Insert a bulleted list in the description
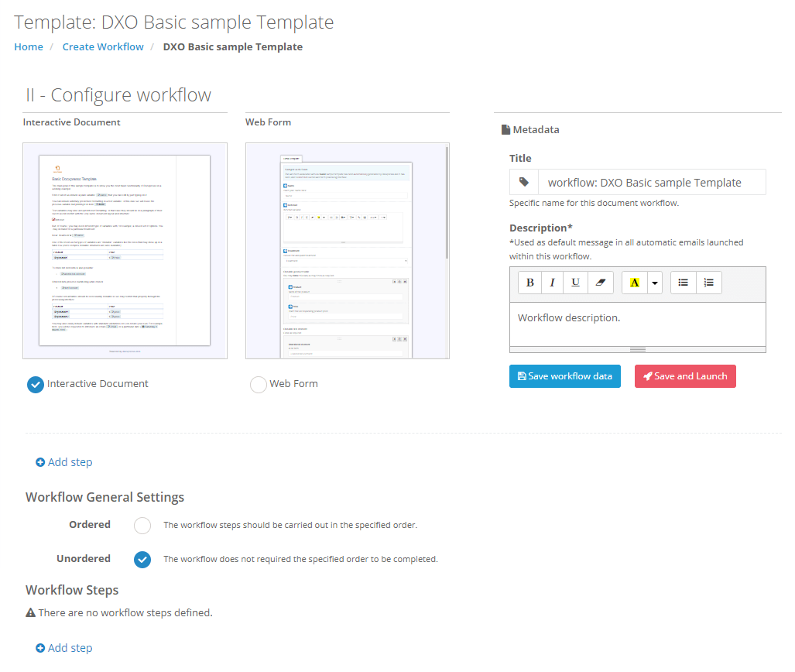This screenshot has height=672, width=795. [683, 283]
